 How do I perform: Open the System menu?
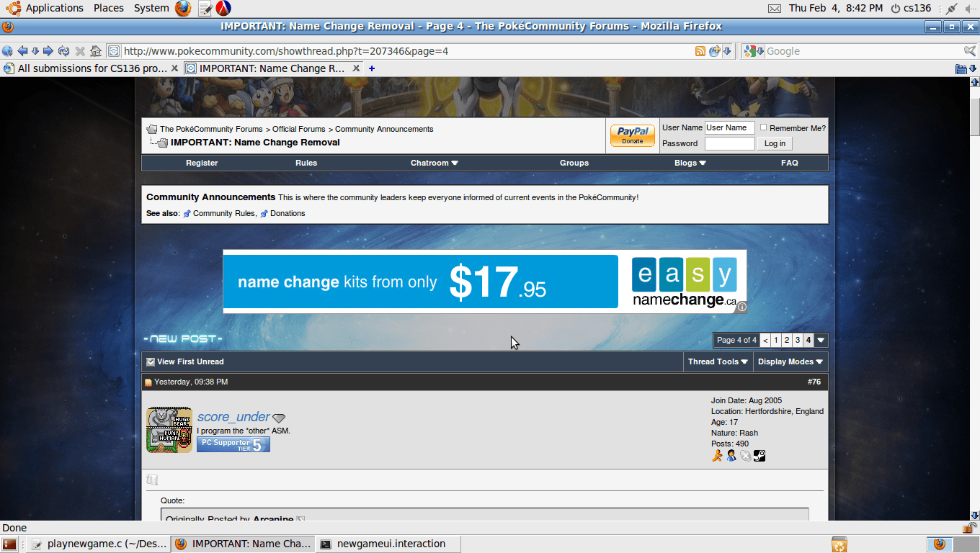(x=151, y=8)
